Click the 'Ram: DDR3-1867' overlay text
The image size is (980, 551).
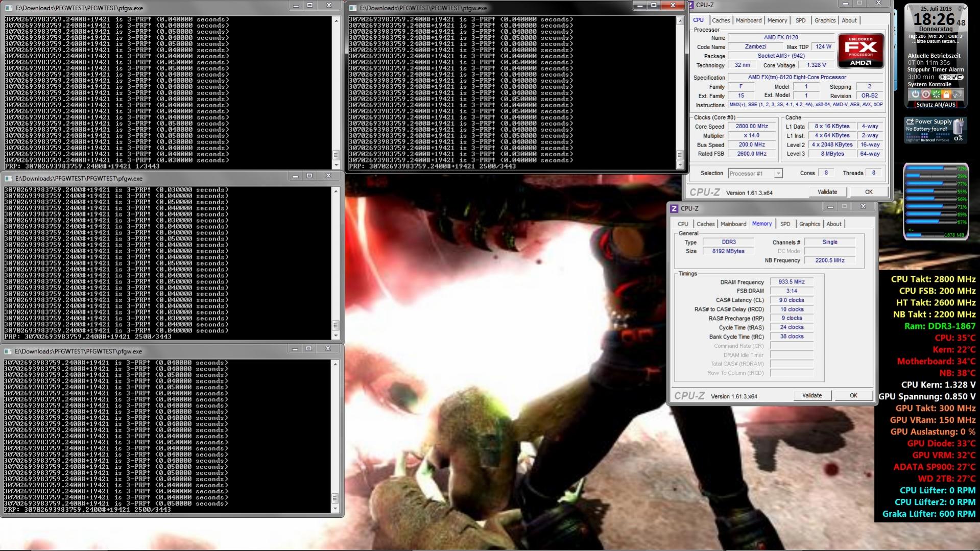[x=940, y=326]
